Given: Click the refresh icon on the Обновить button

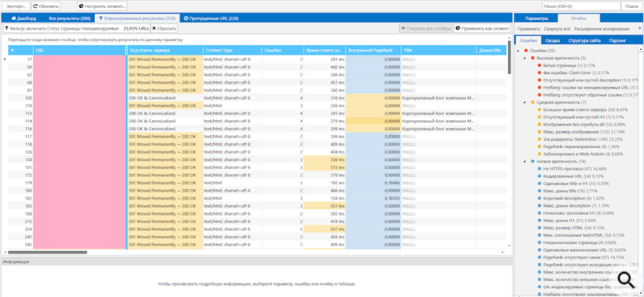Looking at the screenshot, I should tap(35, 6).
